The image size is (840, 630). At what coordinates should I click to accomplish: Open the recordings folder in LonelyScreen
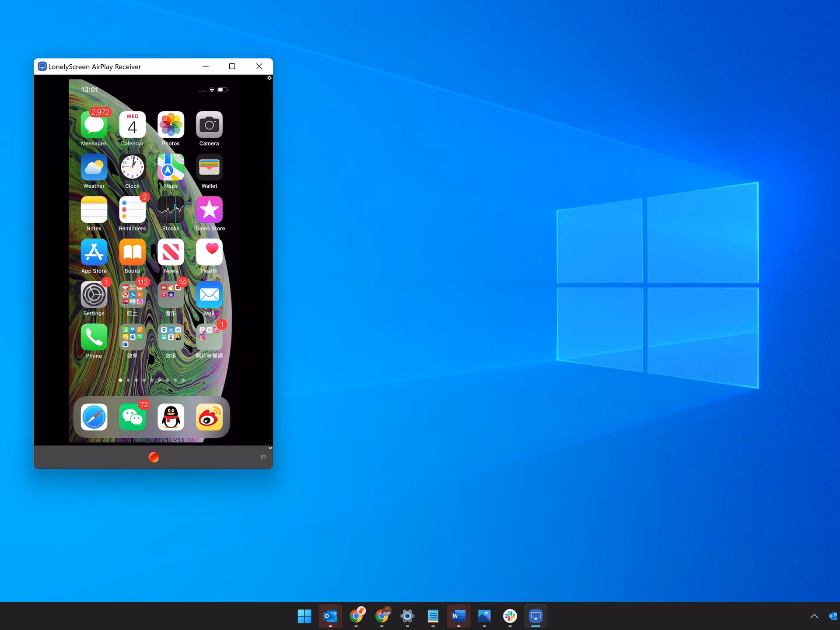click(263, 457)
